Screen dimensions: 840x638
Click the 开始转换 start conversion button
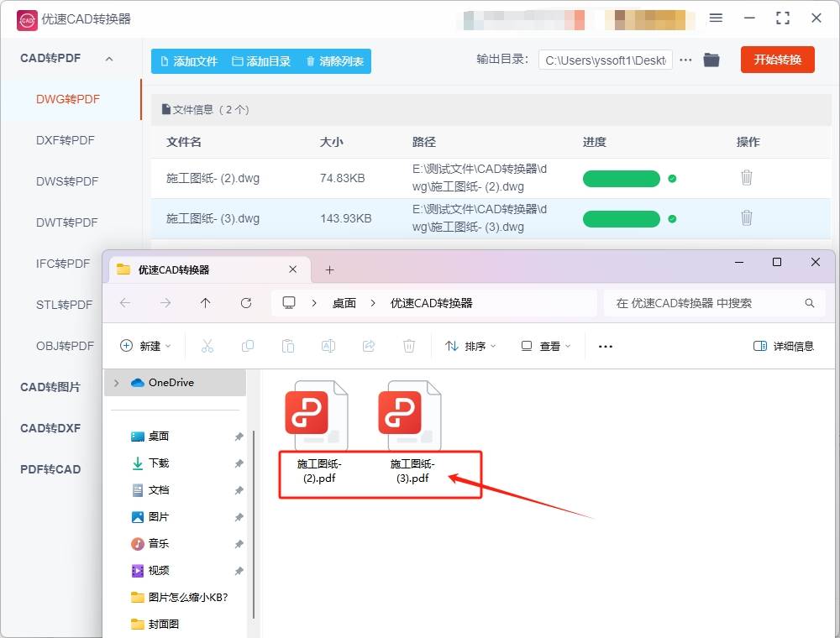(x=777, y=60)
